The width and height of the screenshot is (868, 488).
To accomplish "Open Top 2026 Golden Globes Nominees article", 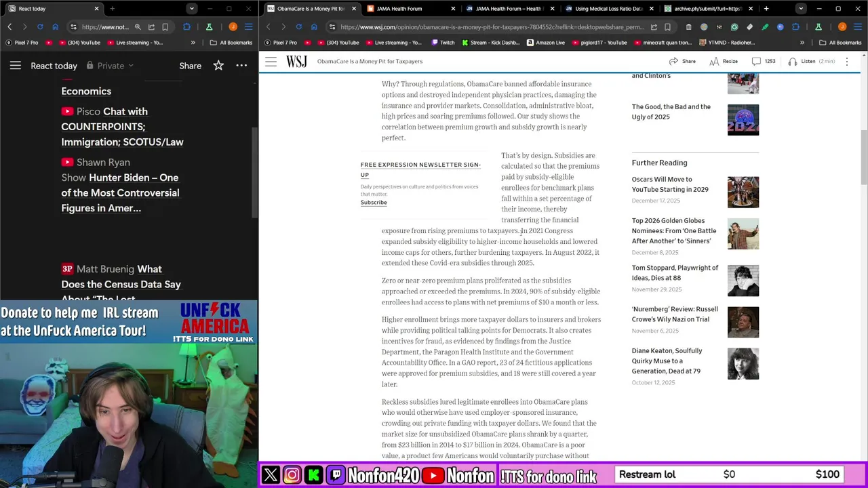I will point(674,230).
